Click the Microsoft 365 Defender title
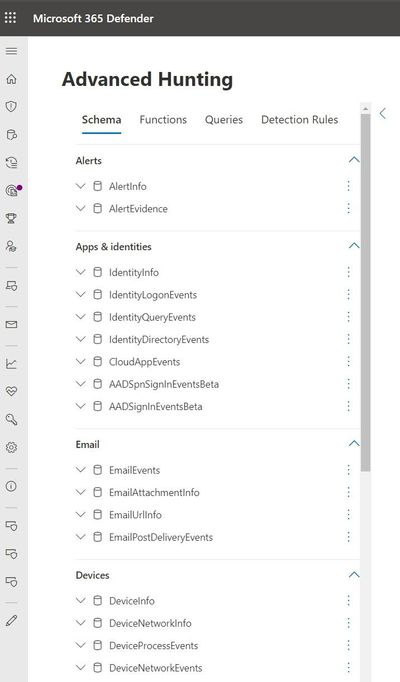 click(x=93, y=18)
